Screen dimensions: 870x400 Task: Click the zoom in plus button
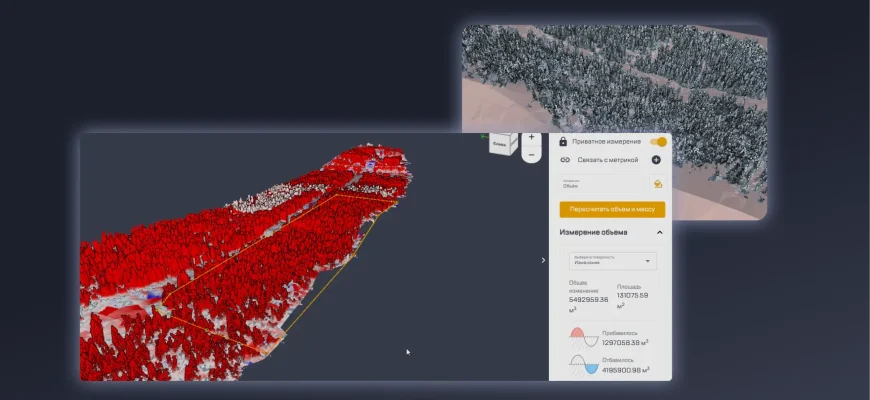(x=531, y=138)
